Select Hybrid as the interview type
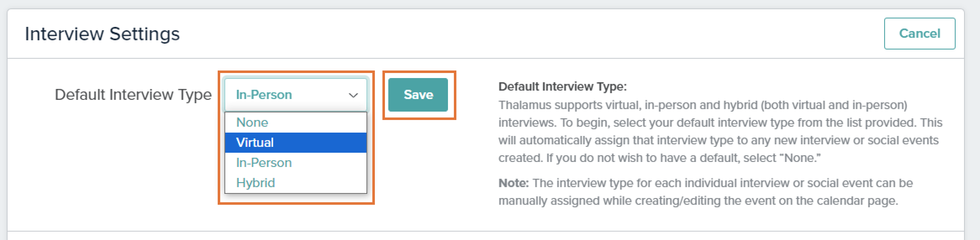The height and width of the screenshot is (240, 980). (256, 183)
